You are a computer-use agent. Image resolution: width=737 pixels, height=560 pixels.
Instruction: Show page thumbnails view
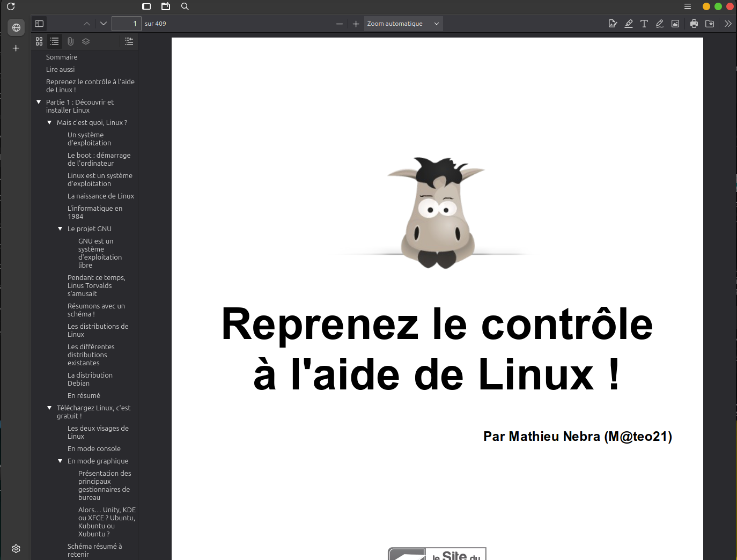39,41
